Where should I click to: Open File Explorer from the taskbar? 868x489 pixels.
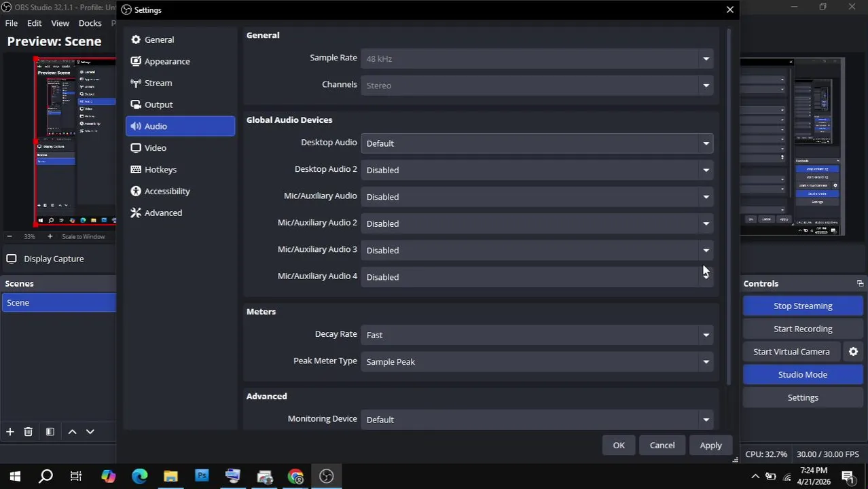pyautogui.click(x=170, y=477)
